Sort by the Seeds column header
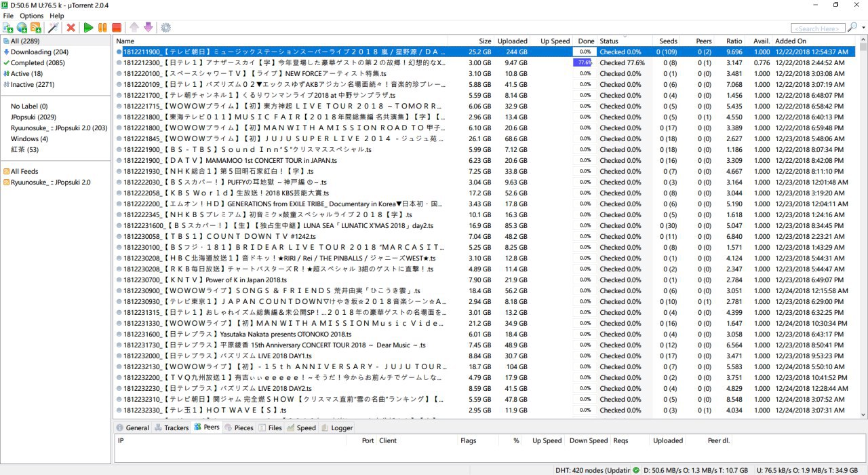The image size is (868, 475). [666, 41]
